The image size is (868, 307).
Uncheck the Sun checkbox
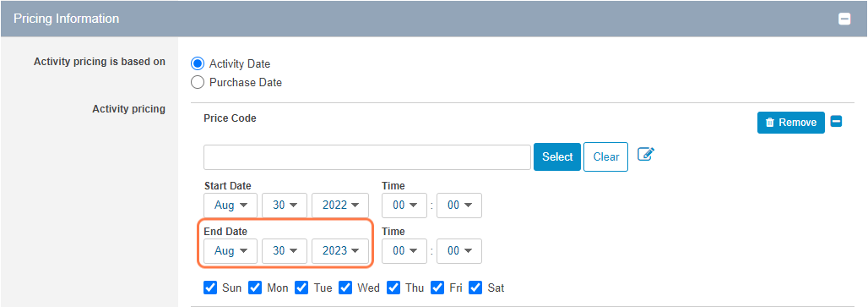pyautogui.click(x=209, y=288)
